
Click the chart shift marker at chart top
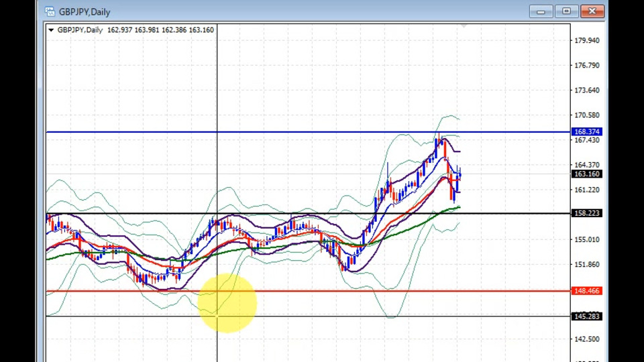464,26
